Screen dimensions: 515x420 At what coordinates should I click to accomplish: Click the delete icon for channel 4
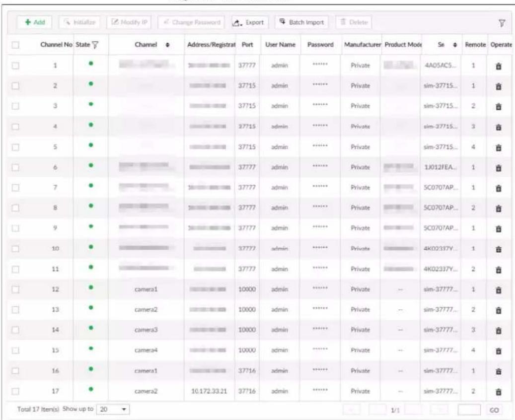coord(498,127)
